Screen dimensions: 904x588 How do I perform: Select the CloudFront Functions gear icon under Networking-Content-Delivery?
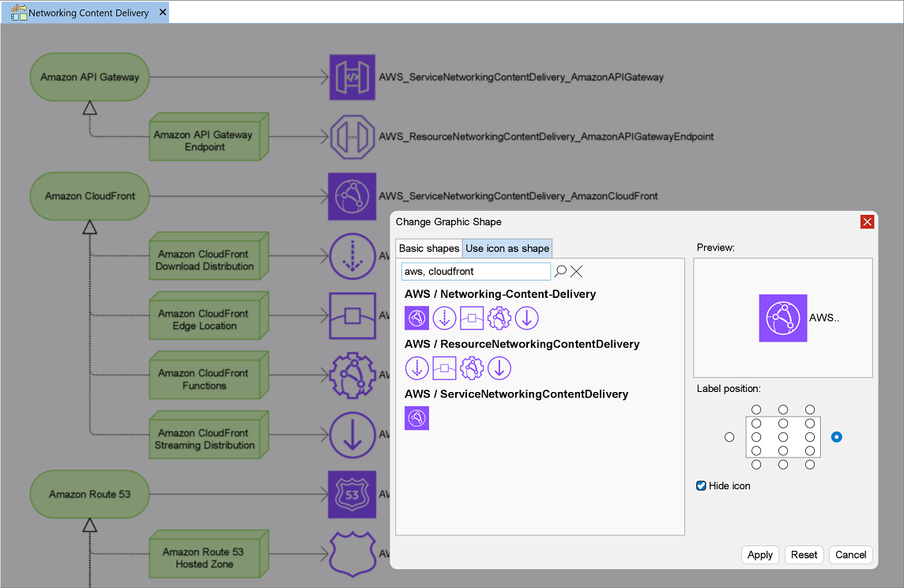499,318
